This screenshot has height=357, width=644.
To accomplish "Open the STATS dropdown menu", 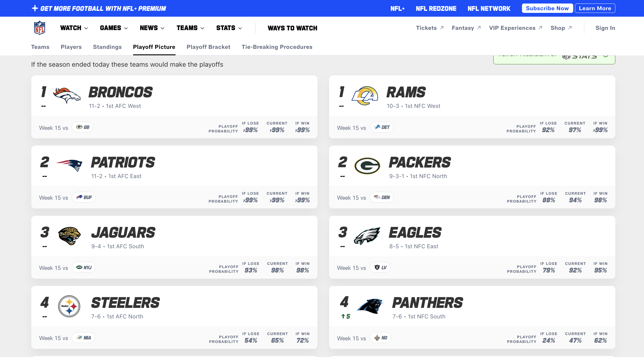I will pos(229,28).
